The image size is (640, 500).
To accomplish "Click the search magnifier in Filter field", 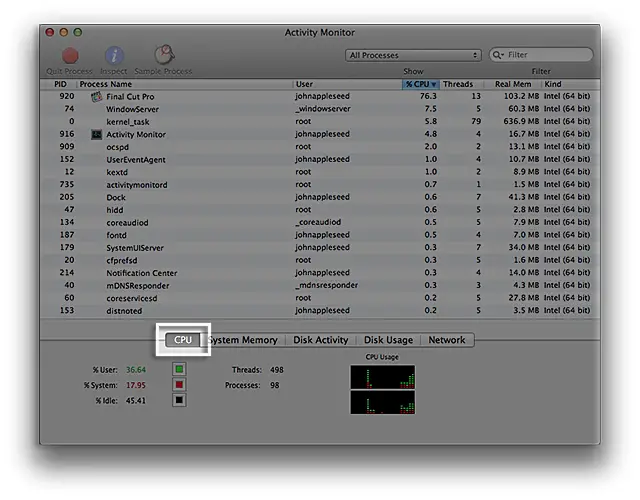I will (x=498, y=55).
